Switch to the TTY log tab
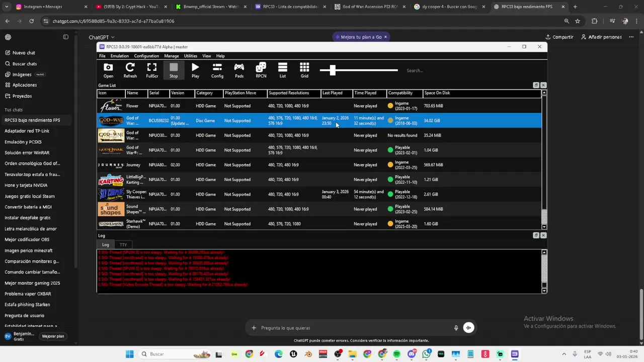Screen dimensions: 644x362 [123, 245]
